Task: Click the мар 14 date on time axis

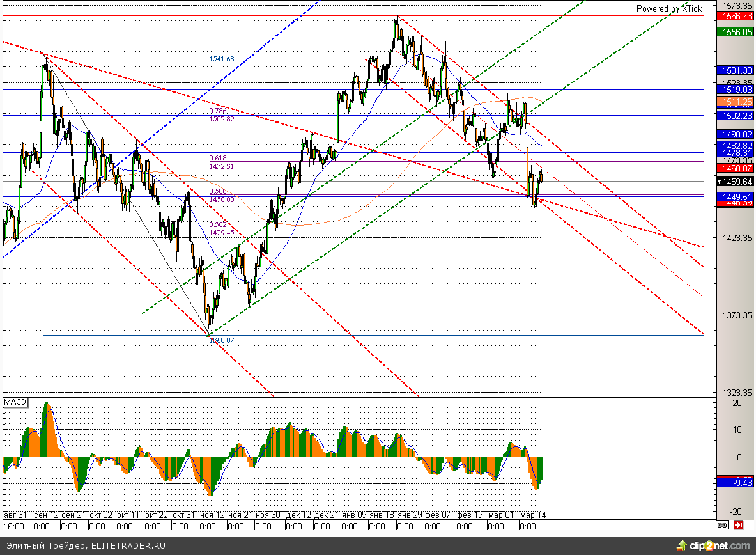Action: point(533,515)
